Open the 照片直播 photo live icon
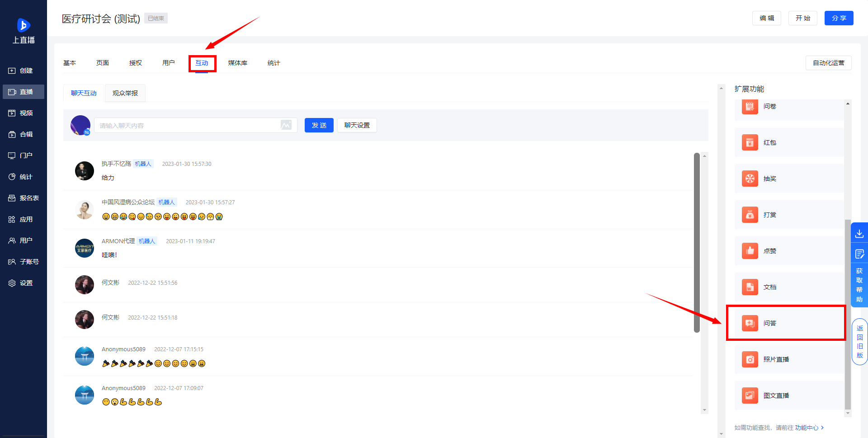The height and width of the screenshot is (438, 868). (x=750, y=359)
